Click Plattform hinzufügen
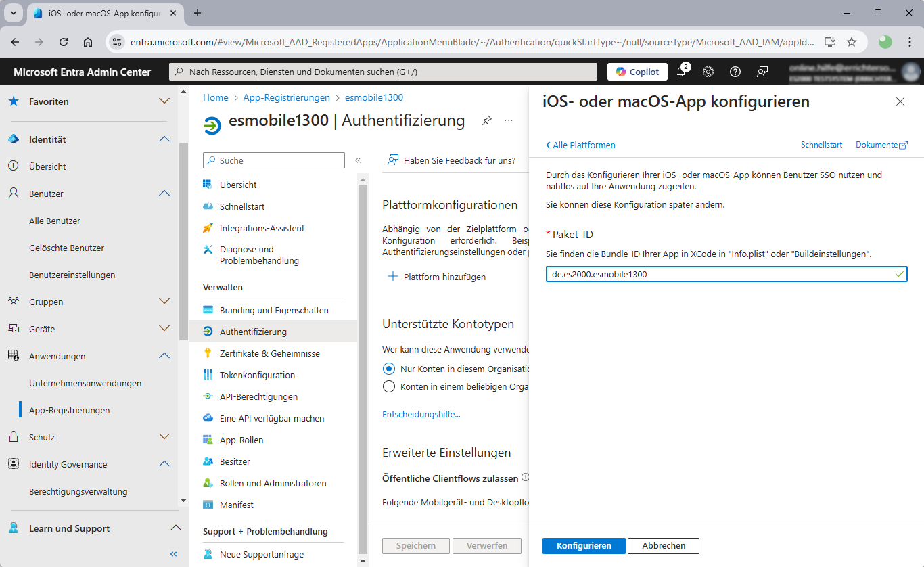The image size is (924, 567). [436, 277]
